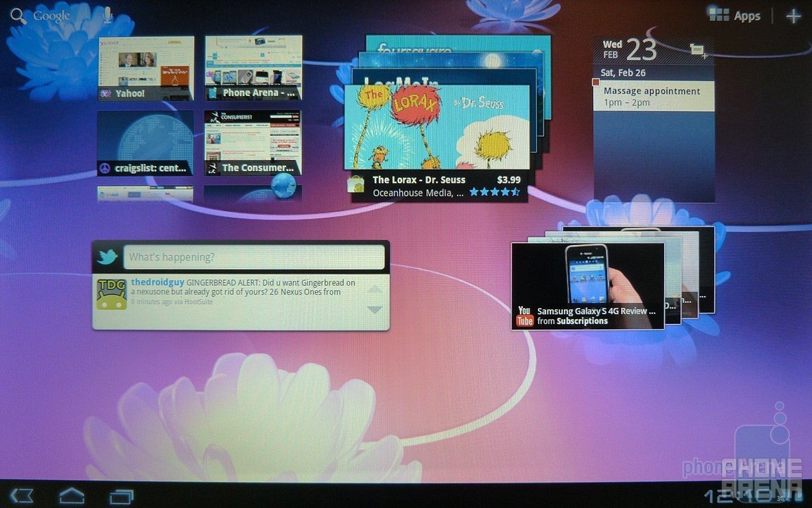Tap thedroidguy TDG avatar icon

pyautogui.click(x=112, y=294)
